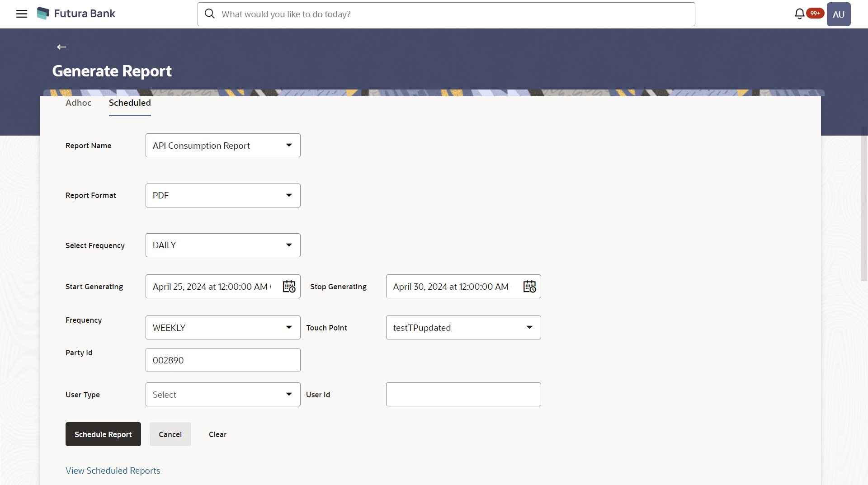868x485 pixels.
Task: Click the Party Id input field
Action: point(222,360)
